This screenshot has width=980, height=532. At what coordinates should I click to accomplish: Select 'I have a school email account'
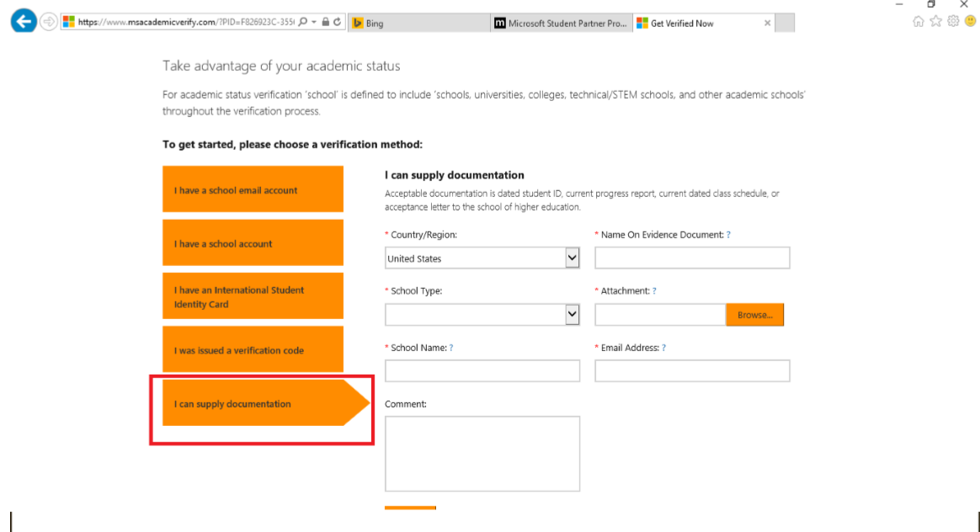[x=253, y=190]
